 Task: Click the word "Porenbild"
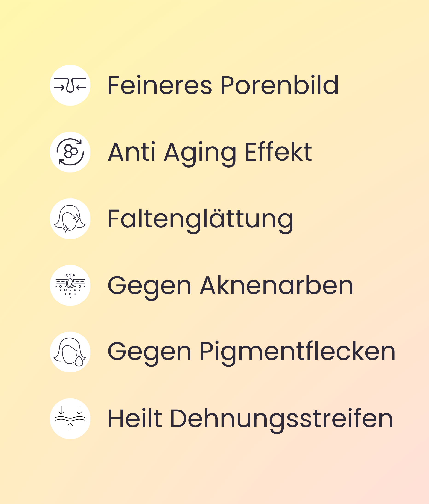coord(279,85)
